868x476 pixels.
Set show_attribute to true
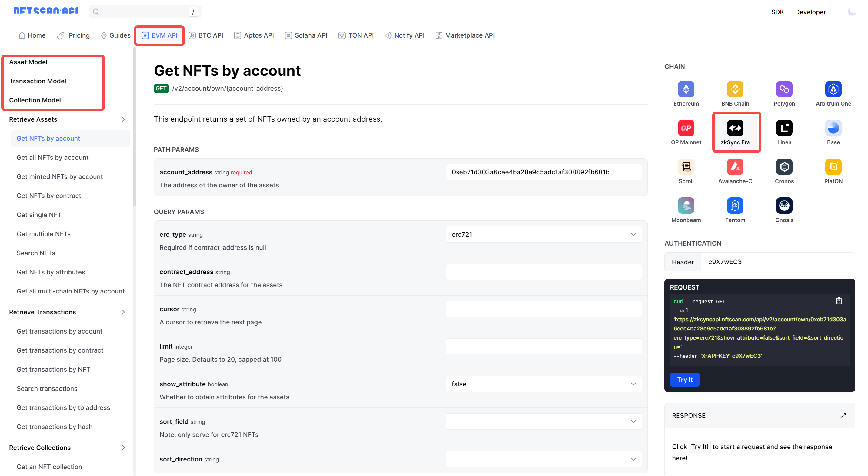coord(543,384)
